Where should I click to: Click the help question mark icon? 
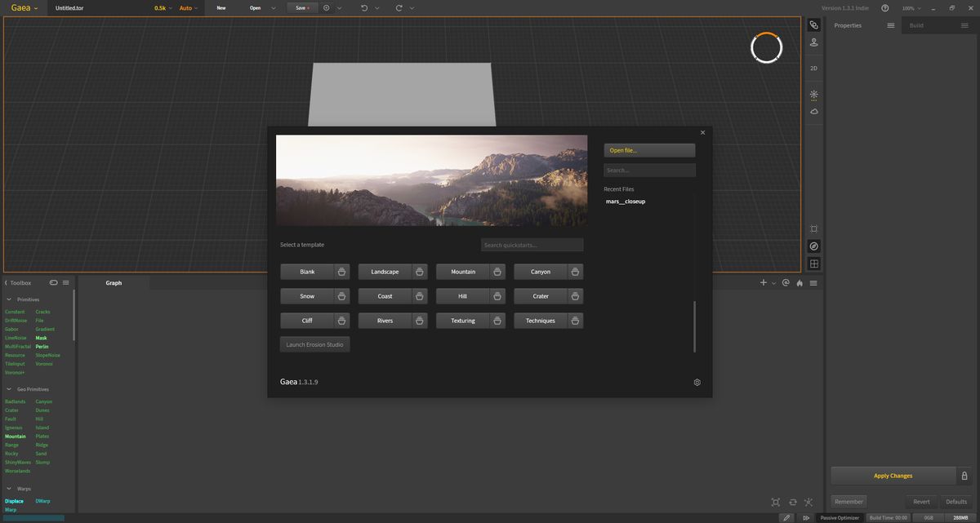pyautogui.click(x=885, y=7)
